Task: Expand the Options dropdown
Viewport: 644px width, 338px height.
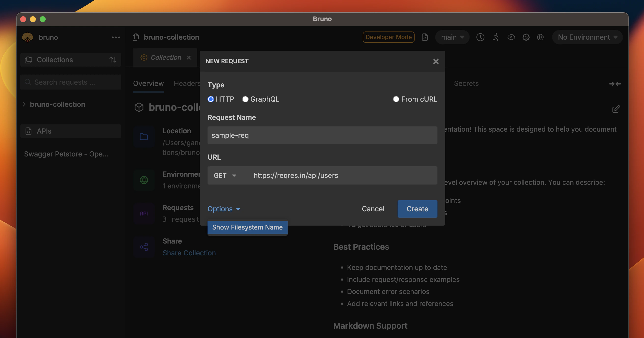Action: pyautogui.click(x=224, y=209)
